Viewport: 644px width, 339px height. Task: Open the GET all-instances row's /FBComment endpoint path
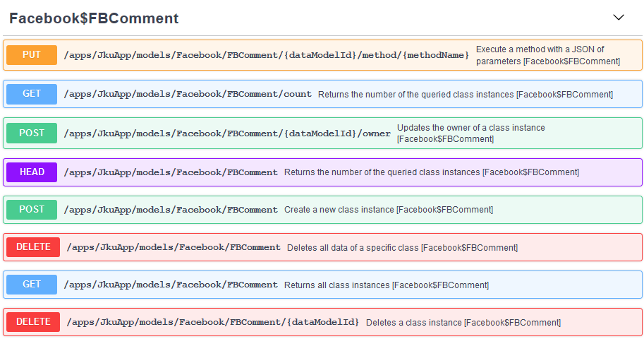click(171, 285)
